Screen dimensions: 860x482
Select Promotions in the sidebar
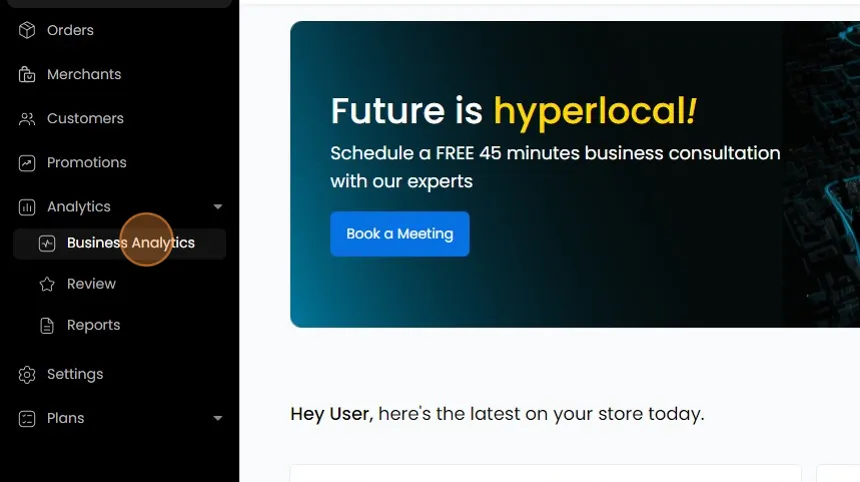87,162
